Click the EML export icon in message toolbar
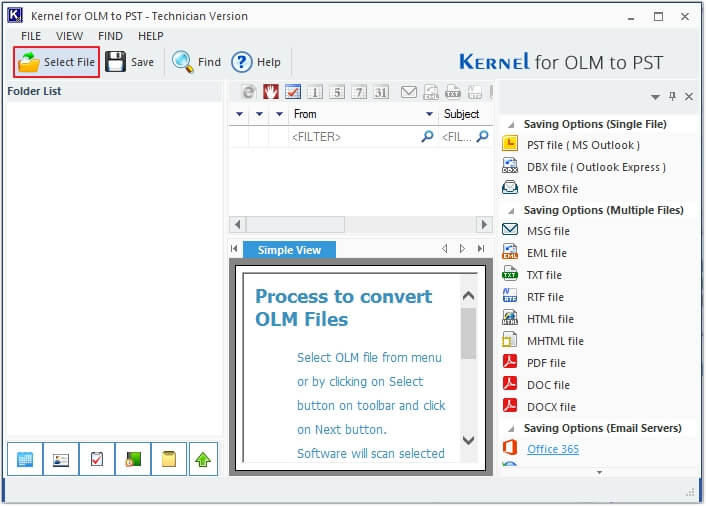Viewport: 706px width, 506px height. click(x=431, y=92)
